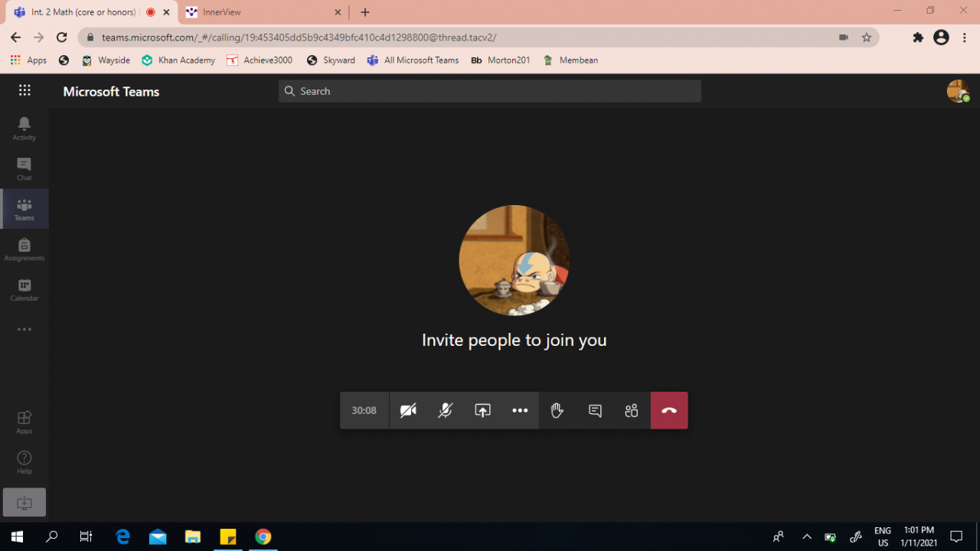Open a new browser tab

point(365,12)
